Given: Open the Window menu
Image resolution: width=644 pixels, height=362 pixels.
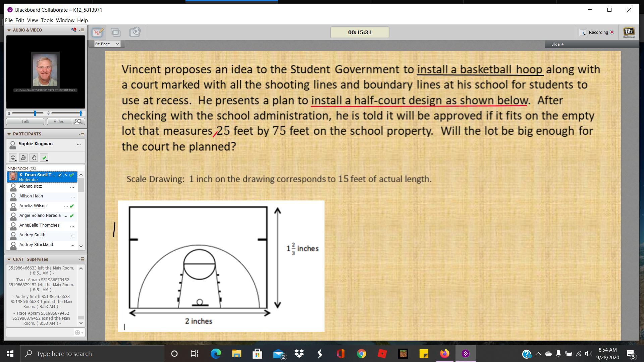Looking at the screenshot, I should 65,20.
